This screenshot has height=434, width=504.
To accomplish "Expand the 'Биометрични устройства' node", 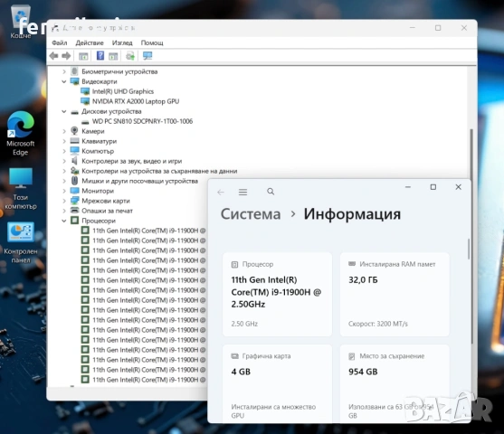I will click(64, 71).
